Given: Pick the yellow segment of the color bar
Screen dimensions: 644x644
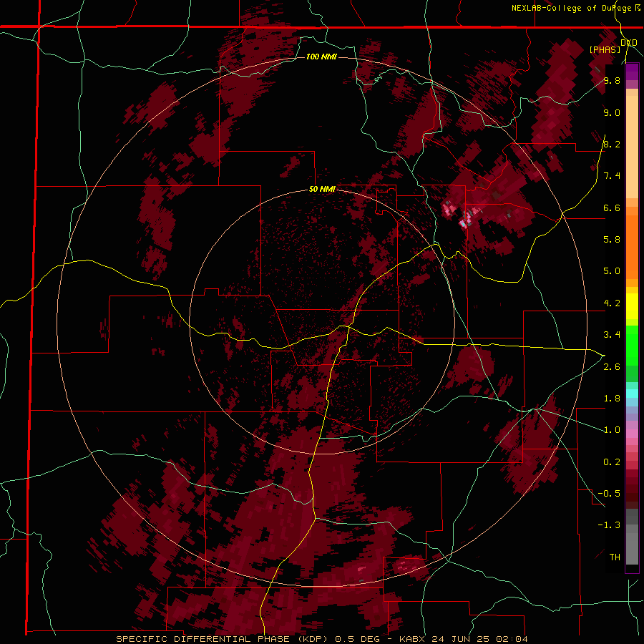Looking at the screenshot, I should tap(632, 306).
